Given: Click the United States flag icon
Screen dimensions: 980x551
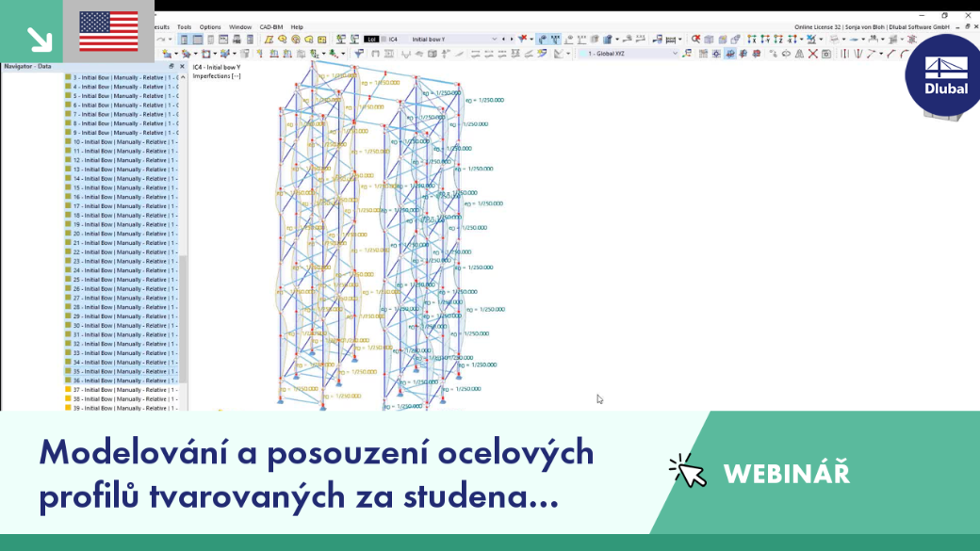Looking at the screenshot, I should tap(108, 31).
